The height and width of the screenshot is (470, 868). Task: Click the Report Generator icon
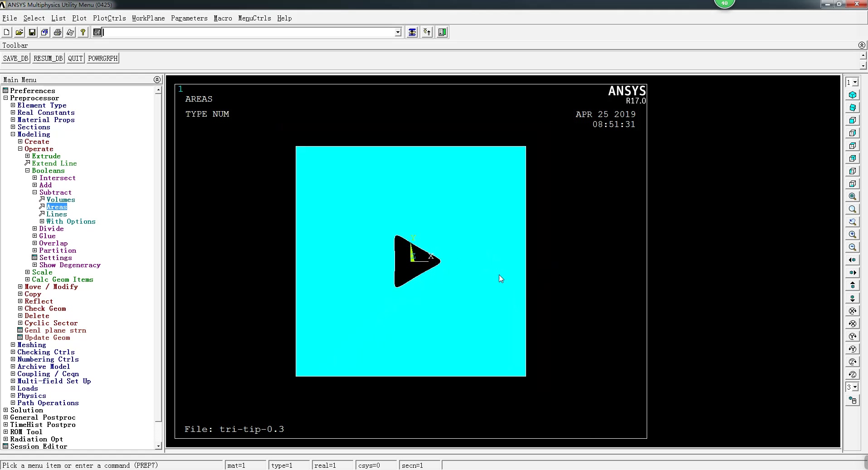(70, 32)
